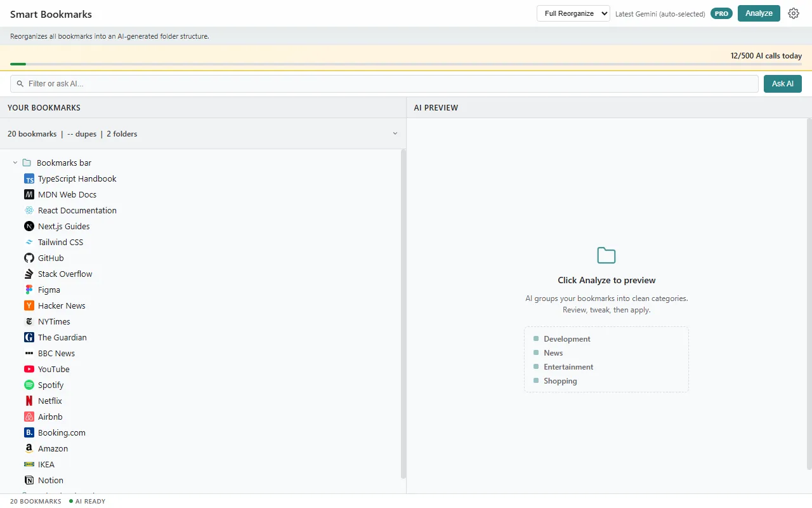Screen dimensions: 812x508
Task: Click the bookmarks list vertical scrollbar
Action: point(403,314)
